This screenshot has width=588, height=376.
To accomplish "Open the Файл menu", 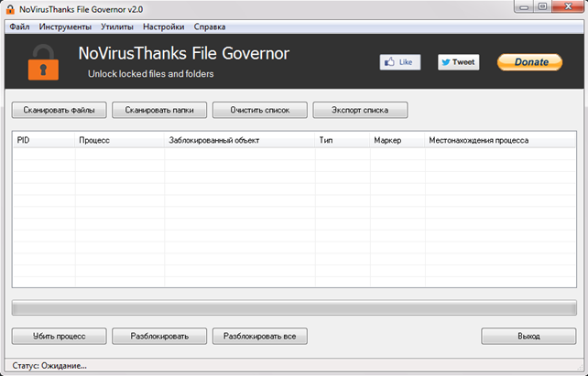I will coord(19,27).
